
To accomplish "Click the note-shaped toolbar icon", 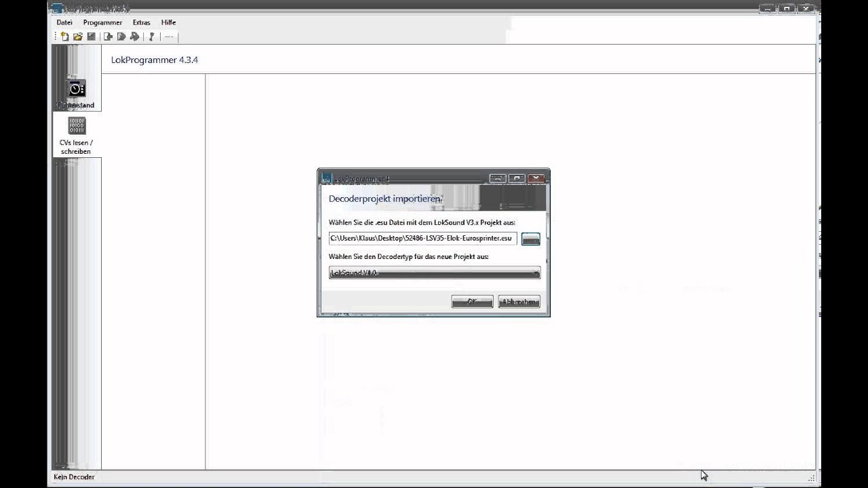I will point(151,37).
